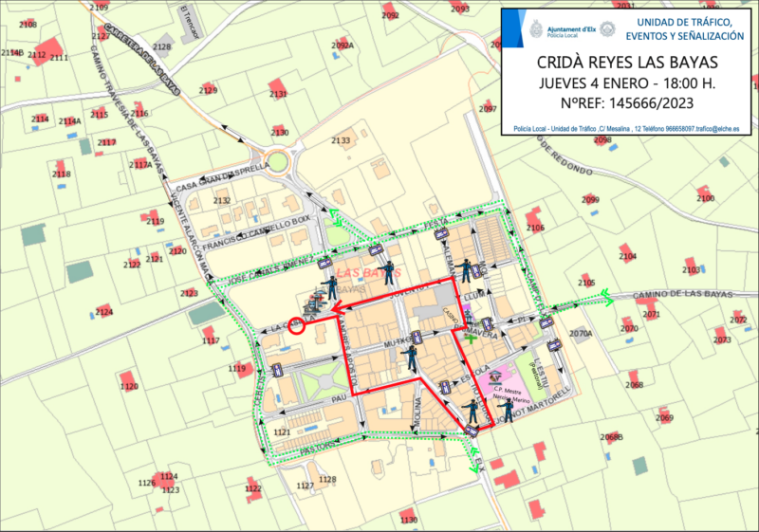
Task: Click the CRIDÀ REYES LAS BAYAS title
Action: pyautogui.click(x=627, y=64)
